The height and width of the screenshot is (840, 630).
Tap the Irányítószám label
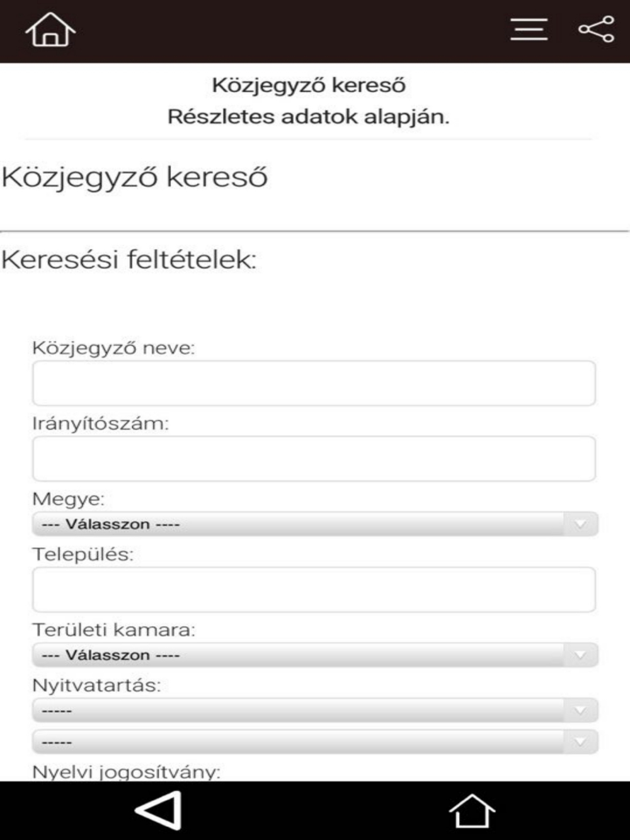(x=101, y=423)
